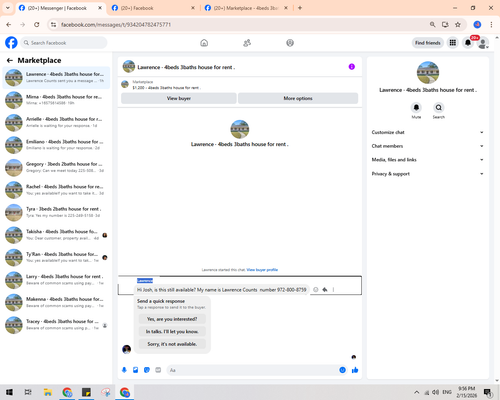The image size is (500, 400).
Task: Expand Customize chat section
Action: pos(428,132)
